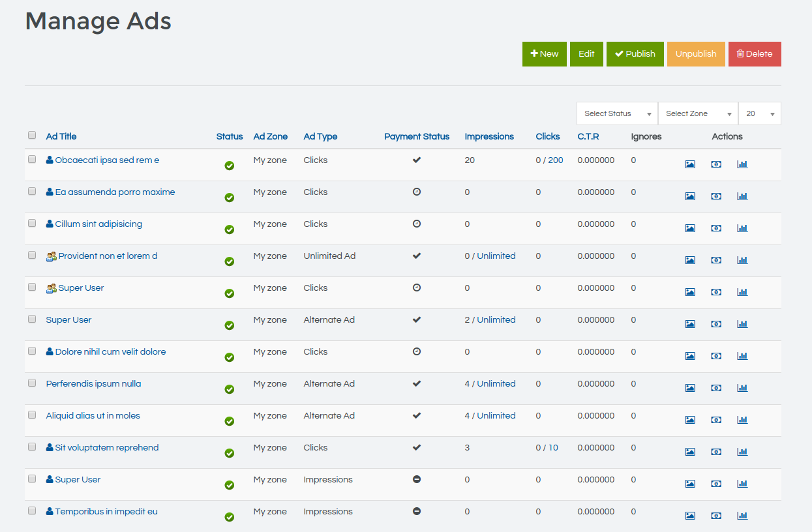Click green status icon for Provident non ad
The height and width of the screenshot is (532, 812).
point(230,261)
